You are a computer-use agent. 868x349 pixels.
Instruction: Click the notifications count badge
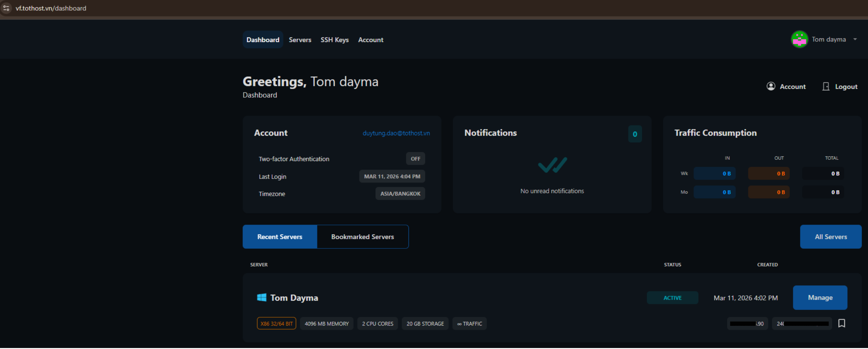click(634, 134)
